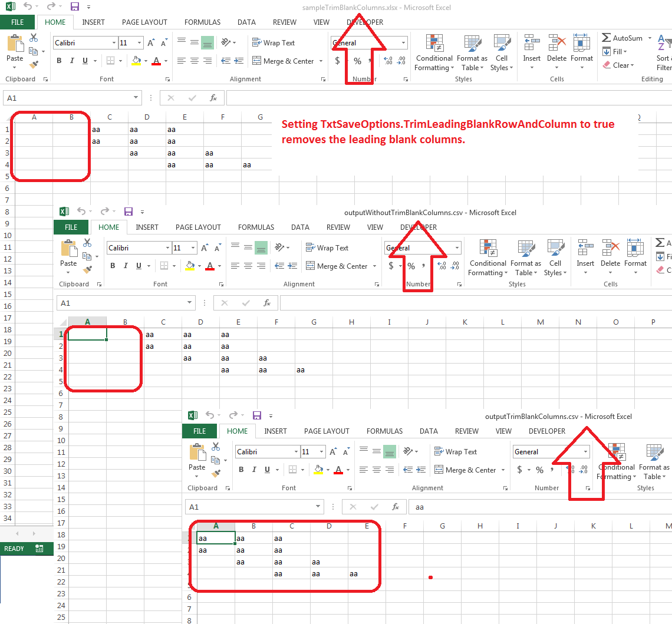
Task: Open the FILE menu
Action: pyautogui.click(x=18, y=21)
